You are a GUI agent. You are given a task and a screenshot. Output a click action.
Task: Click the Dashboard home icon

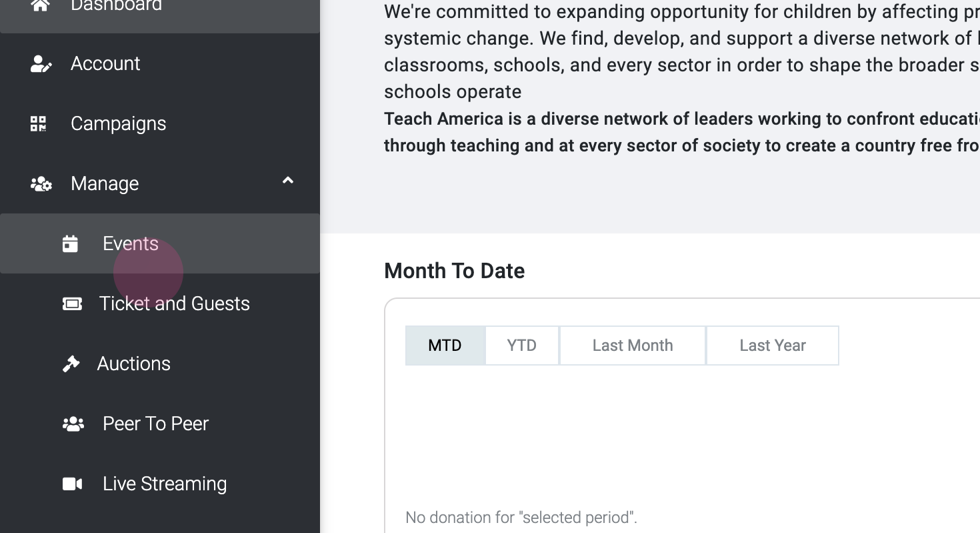pyautogui.click(x=40, y=5)
